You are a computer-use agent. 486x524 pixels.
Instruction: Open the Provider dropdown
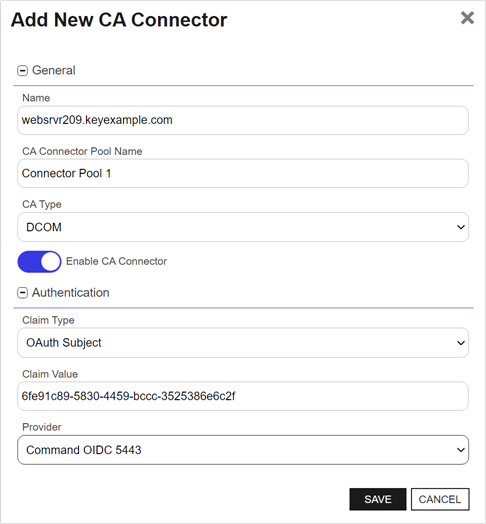pyautogui.click(x=243, y=450)
